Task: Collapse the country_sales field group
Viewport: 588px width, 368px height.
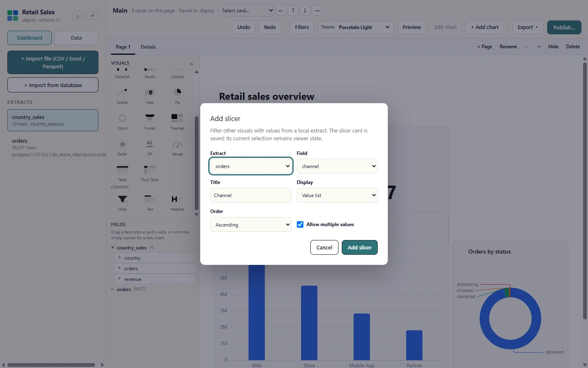Action: [113, 248]
